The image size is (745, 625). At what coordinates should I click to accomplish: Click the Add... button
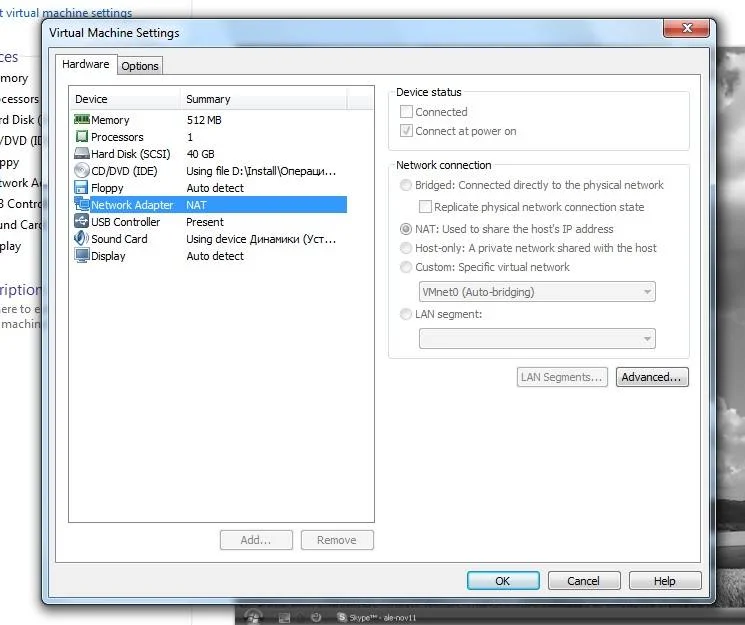tap(256, 540)
